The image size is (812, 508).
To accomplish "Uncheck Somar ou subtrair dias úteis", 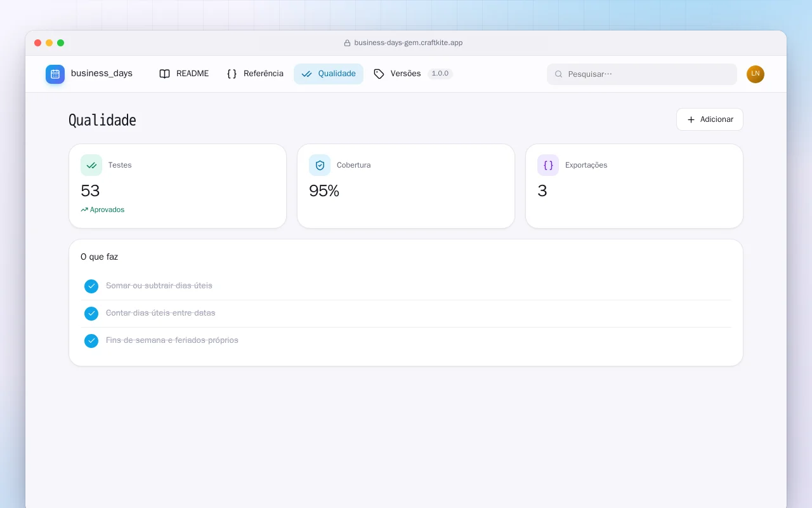I will [91, 286].
